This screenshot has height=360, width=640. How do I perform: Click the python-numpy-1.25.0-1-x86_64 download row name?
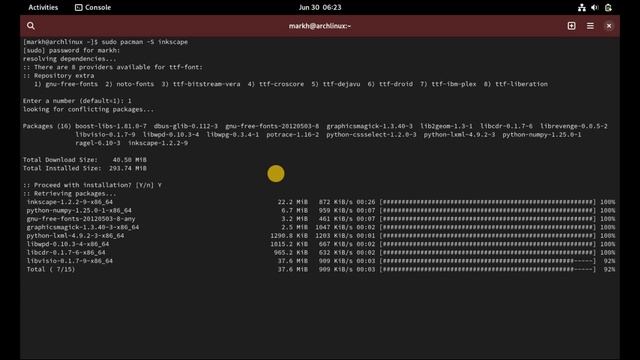[x=79, y=210]
